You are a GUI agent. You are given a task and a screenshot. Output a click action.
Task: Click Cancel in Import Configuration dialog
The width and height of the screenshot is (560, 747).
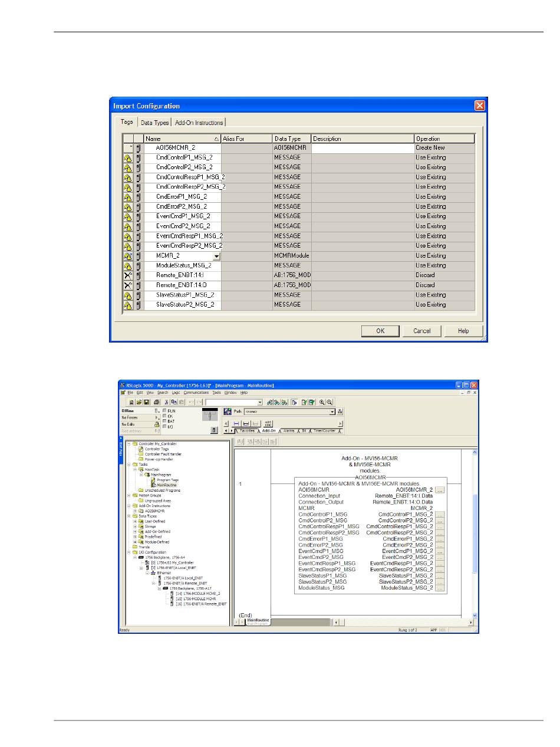(x=422, y=331)
